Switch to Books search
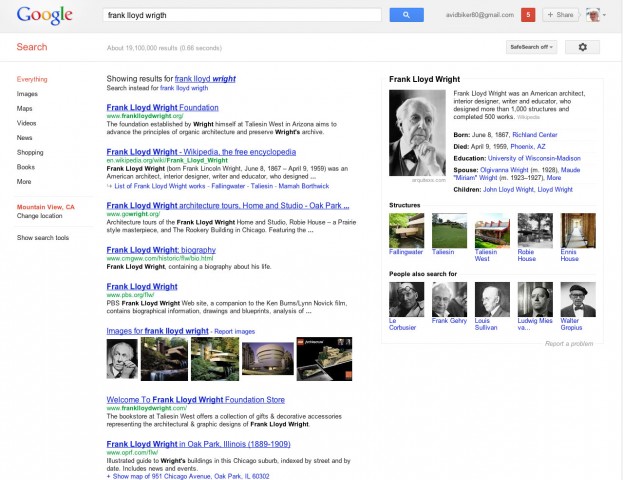Image resolution: width=623 pixels, height=480 pixels. pos(25,167)
